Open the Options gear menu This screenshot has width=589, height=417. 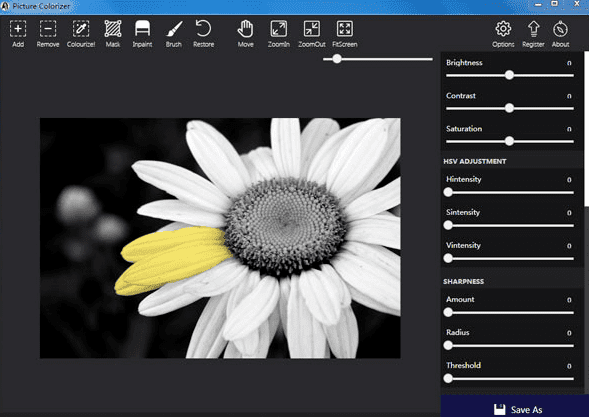(x=503, y=34)
